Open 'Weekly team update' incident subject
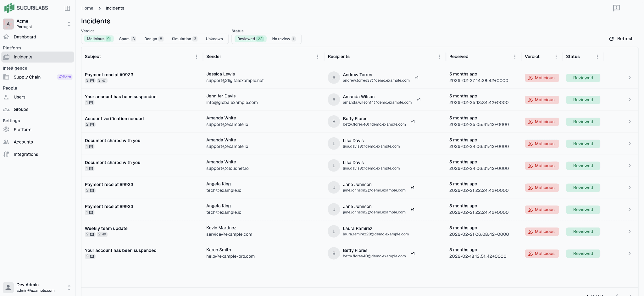644x296 pixels. 106,228
